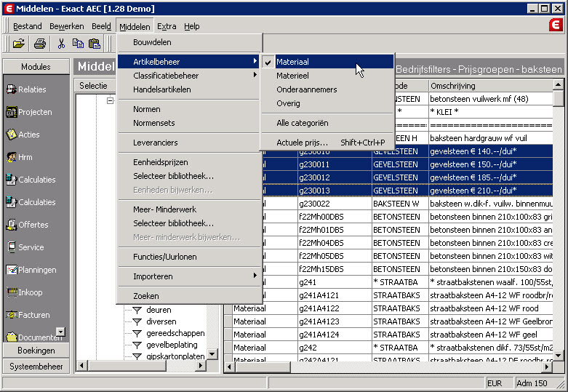The image size is (568, 392).
Task: Click the Systeembeheer panel button
Action: (x=36, y=367)
